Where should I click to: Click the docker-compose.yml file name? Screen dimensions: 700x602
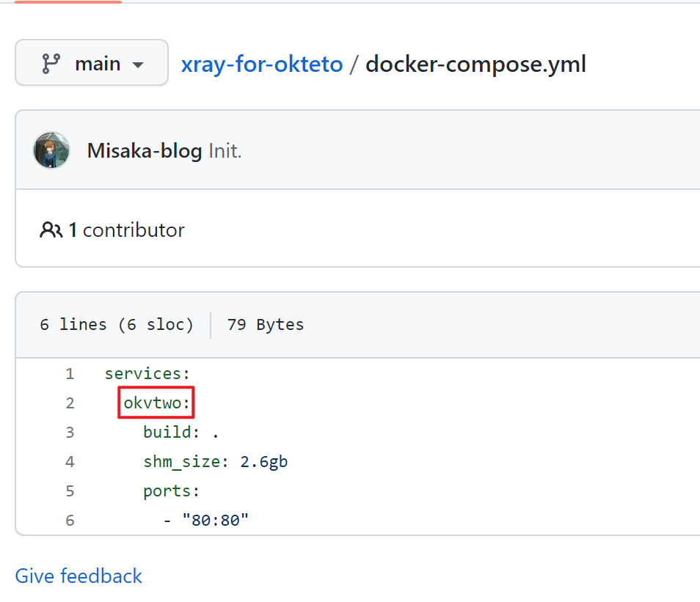pos(475,64)
